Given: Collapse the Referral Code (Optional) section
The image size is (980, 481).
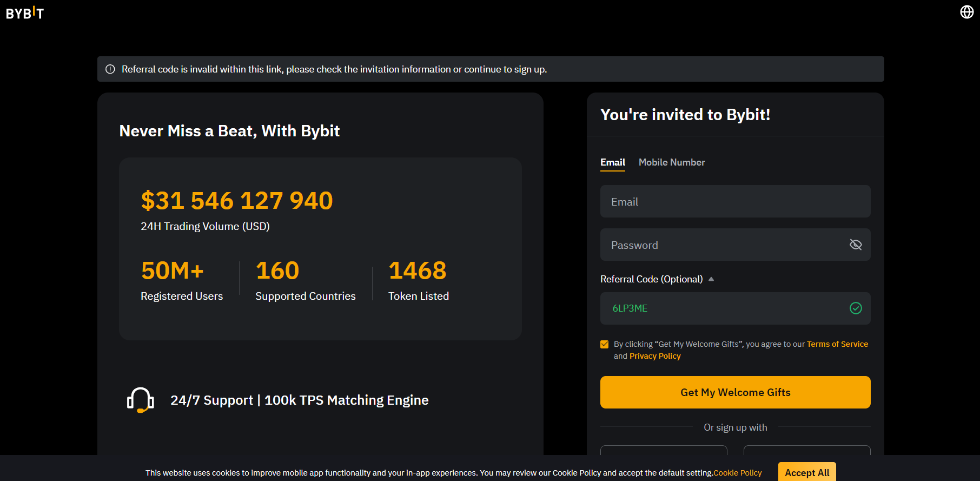Looking at the screenshot, I should click(711, 279).
